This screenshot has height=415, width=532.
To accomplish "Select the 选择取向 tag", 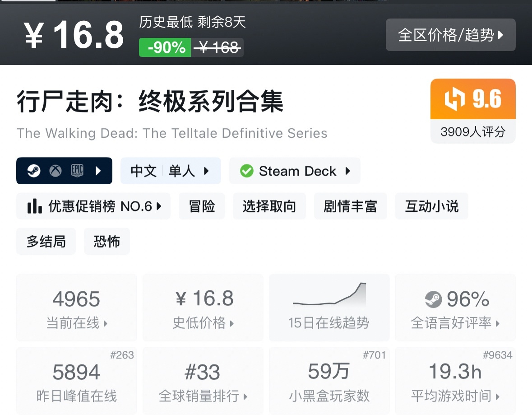I will click(x=269, y=206).
